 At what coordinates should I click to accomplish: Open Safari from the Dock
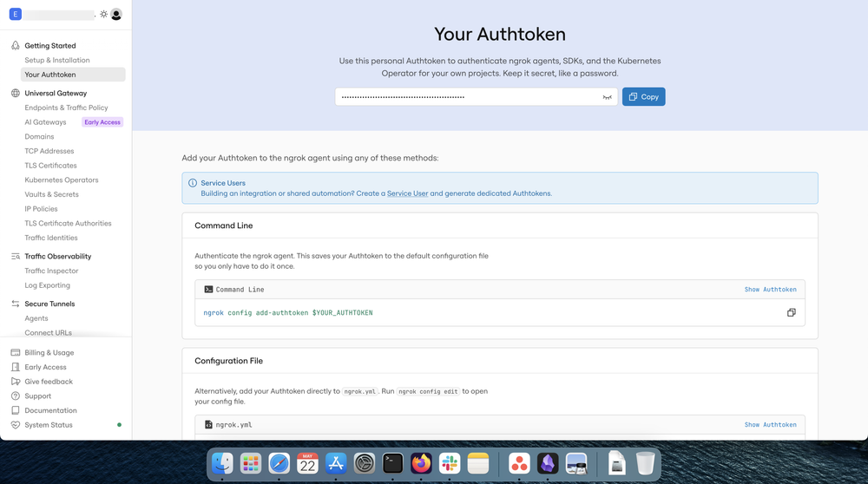coord(279,463)
